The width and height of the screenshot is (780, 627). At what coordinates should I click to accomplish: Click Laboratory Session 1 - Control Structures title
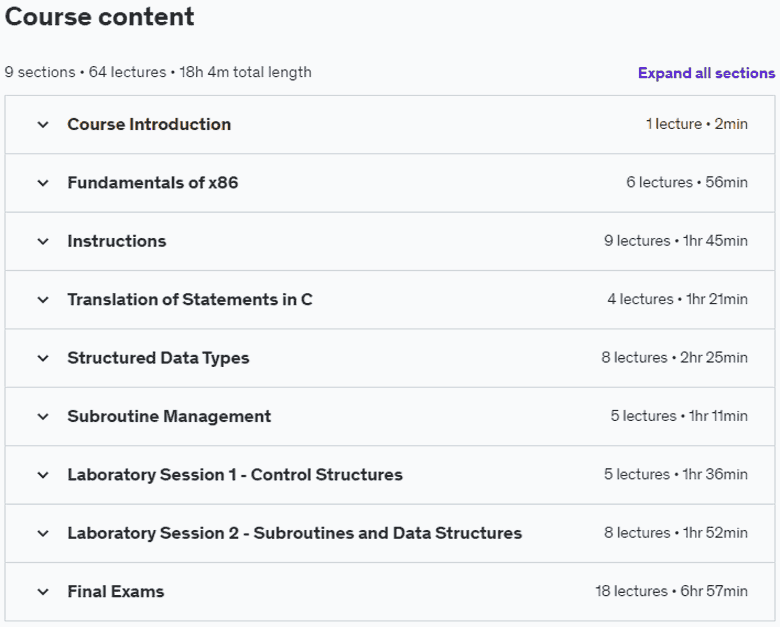click(x=235, y=475)
